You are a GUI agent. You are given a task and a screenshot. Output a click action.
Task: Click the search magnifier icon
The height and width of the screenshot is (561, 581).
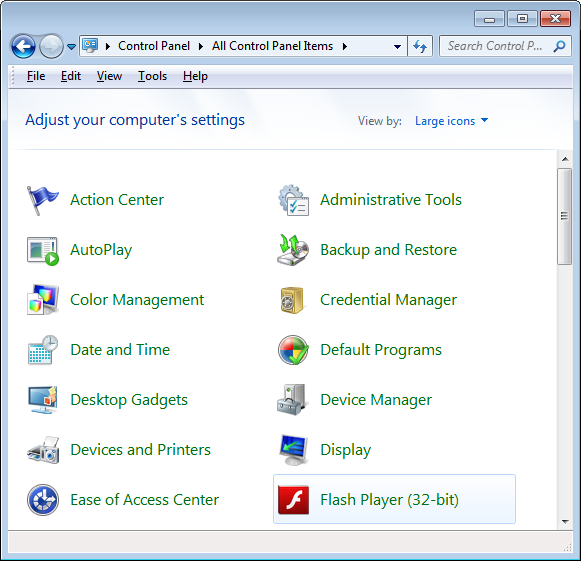pyautogui.click(x=559, y=46)
